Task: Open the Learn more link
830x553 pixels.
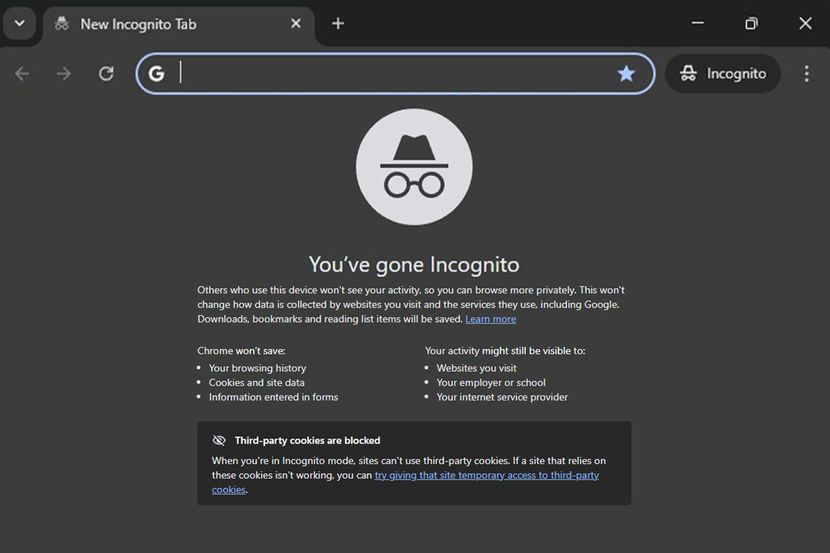Action: 490,319
